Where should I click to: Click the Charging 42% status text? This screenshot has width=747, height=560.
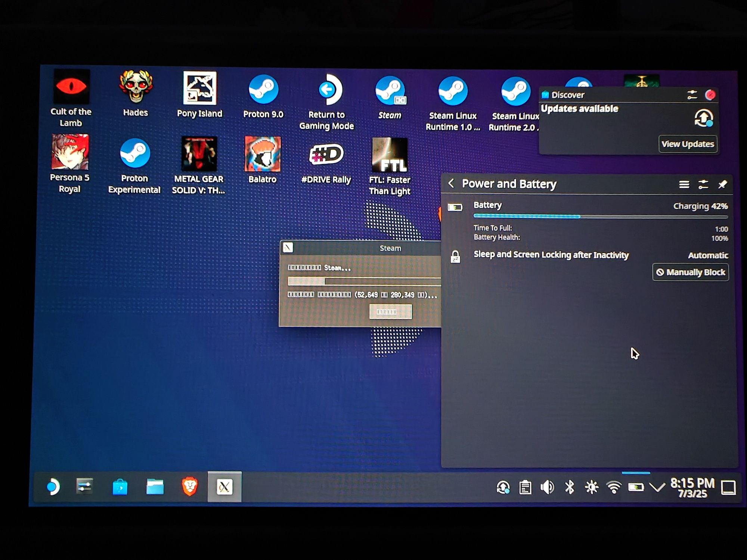700,206
